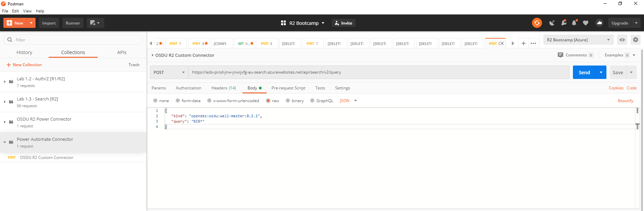Screen dimensions: 644x211
Task: Click the Import button
Action: [x=49, y=23]
